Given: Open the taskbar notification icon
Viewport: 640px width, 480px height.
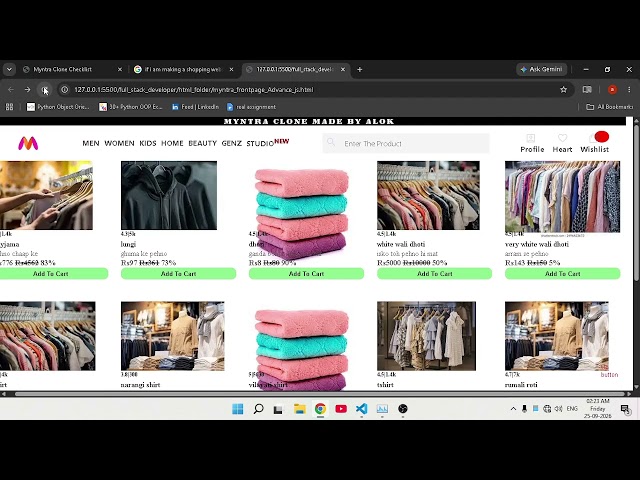Looking at the screenshot, I should (x=625, y=409).
